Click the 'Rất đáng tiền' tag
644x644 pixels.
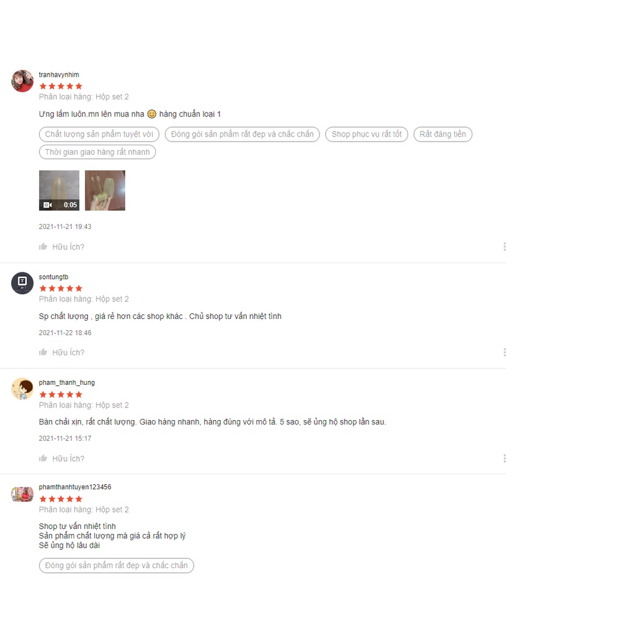(x=443, y=135)
